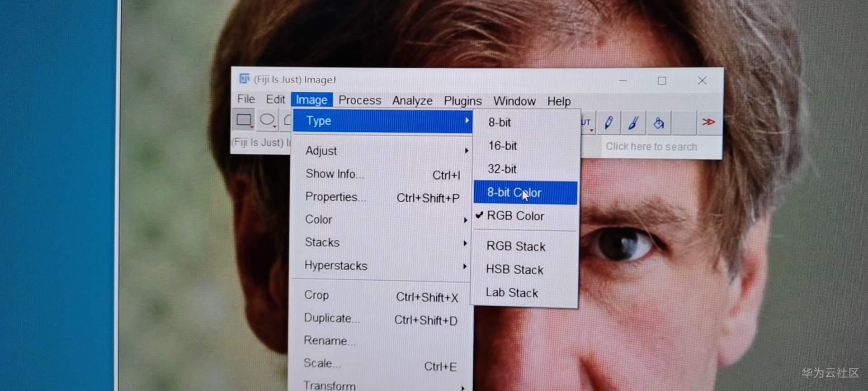Open the Process menu
This screenshot has height=391, width=868.
360,100
